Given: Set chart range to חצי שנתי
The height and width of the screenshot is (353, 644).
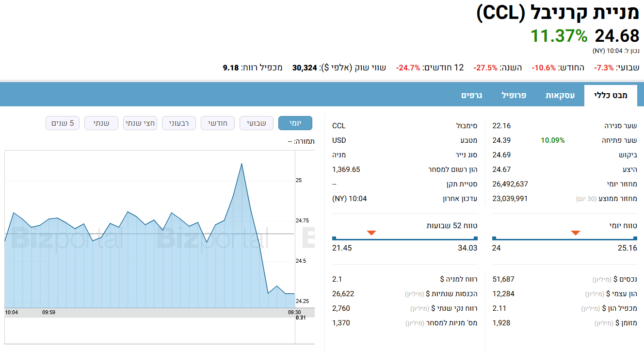Looking at the screenshot, I should point(140,123).
